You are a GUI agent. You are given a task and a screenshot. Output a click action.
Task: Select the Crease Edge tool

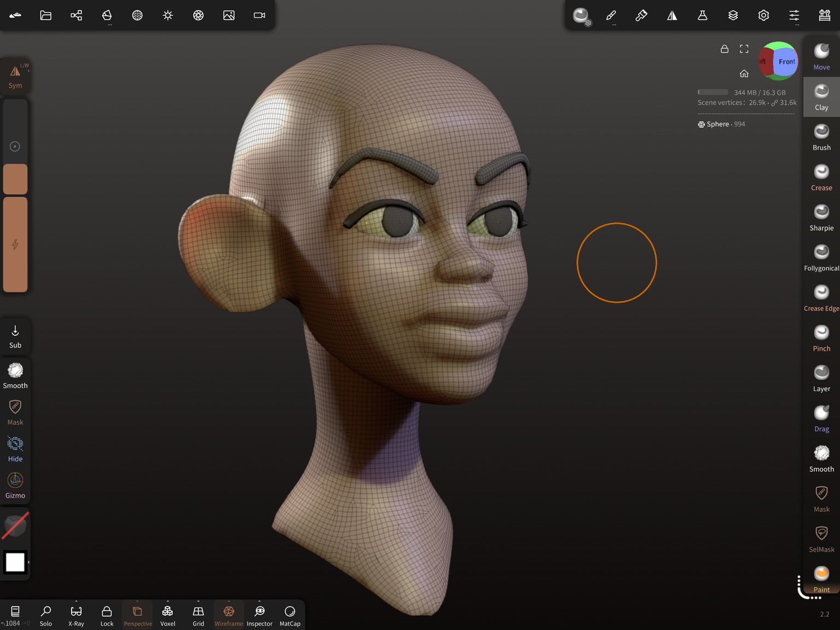click(821, 298)
